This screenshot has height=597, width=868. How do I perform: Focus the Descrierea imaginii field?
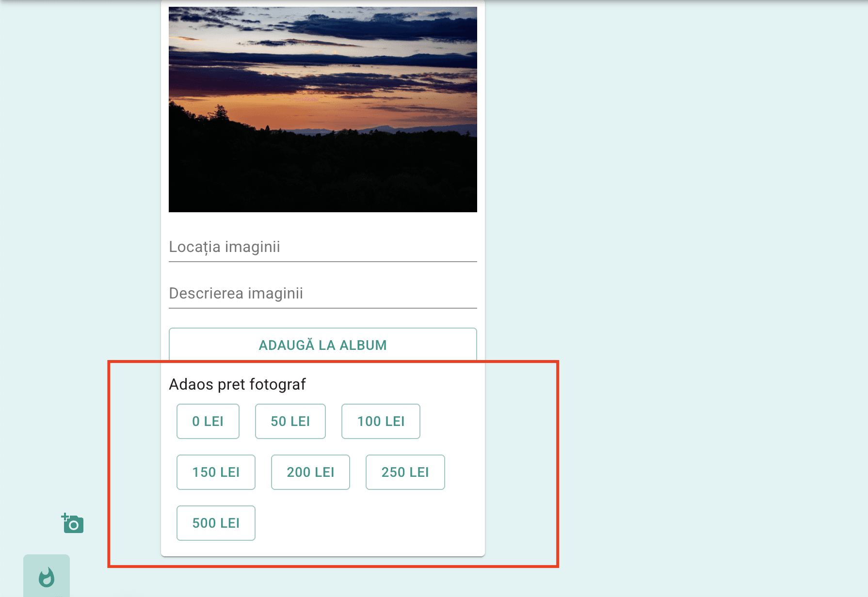click(x=323, y=294)
